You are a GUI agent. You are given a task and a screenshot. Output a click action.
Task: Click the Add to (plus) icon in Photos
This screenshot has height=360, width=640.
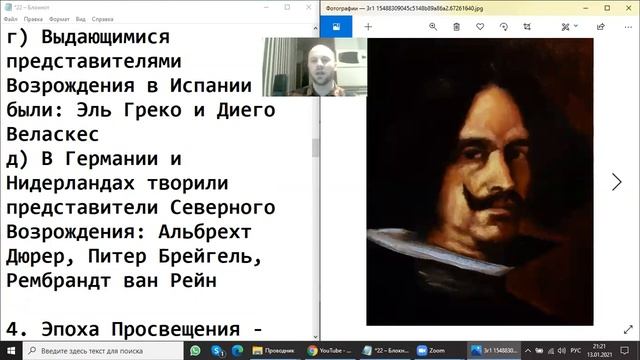tap(368, 27)
